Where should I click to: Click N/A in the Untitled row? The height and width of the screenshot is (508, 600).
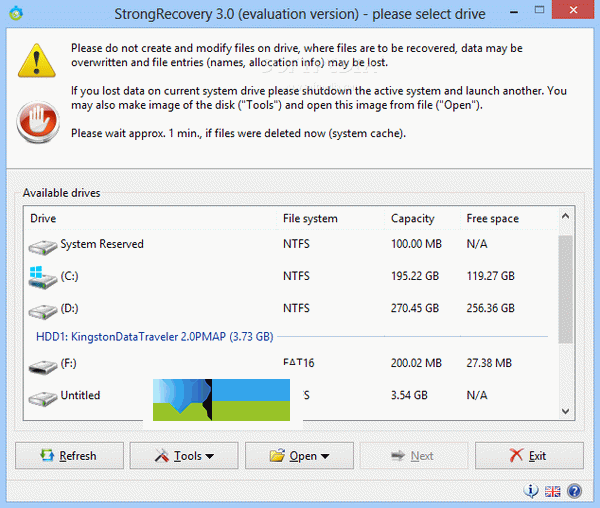click(477, 395)
